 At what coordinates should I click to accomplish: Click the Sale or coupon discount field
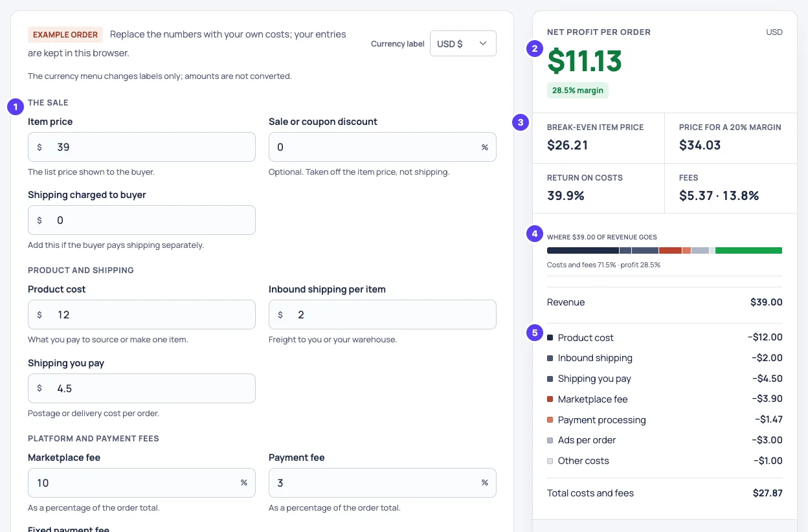coord(383,147)
